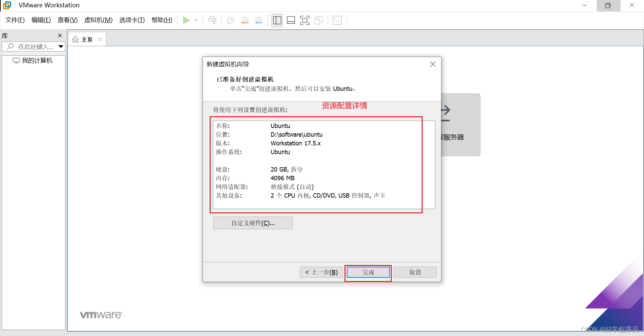Click the 其他设备 CPU cores value
Screen dimensions: 644x336
pos(328,196)
